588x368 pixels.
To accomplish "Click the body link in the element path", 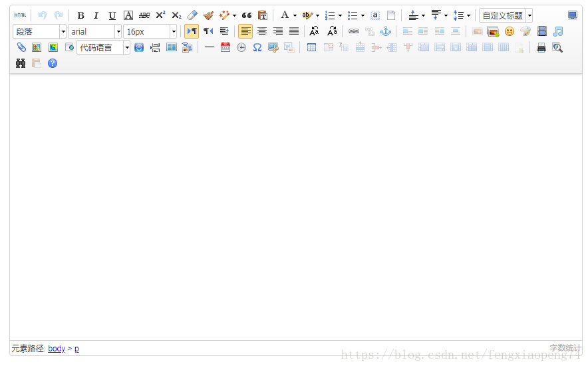I will click(57, 349).
